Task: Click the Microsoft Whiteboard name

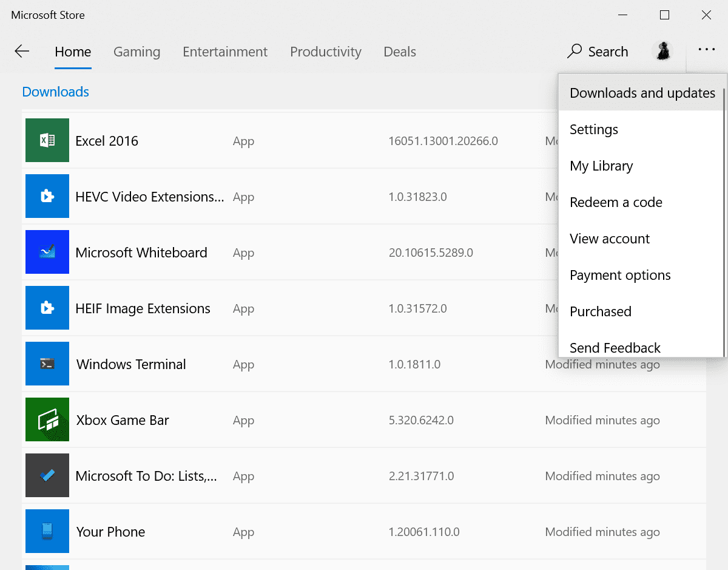Action: point(141,253)
